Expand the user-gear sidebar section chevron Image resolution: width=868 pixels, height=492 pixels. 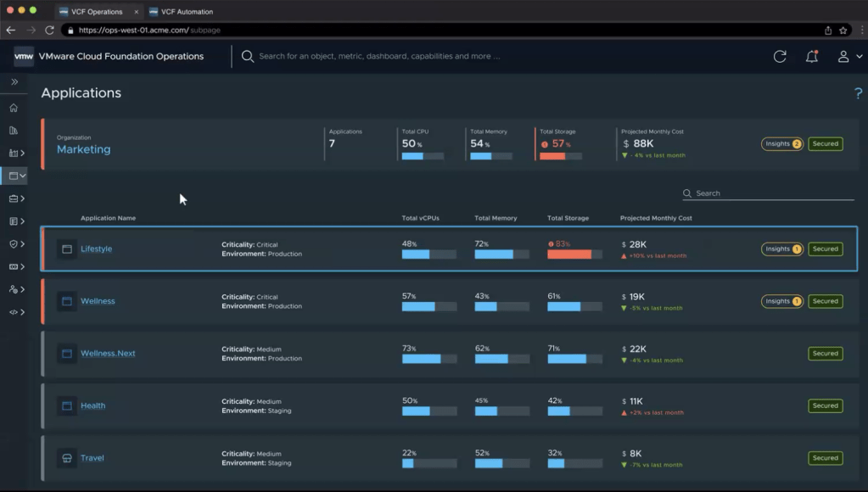pos(22,289)
